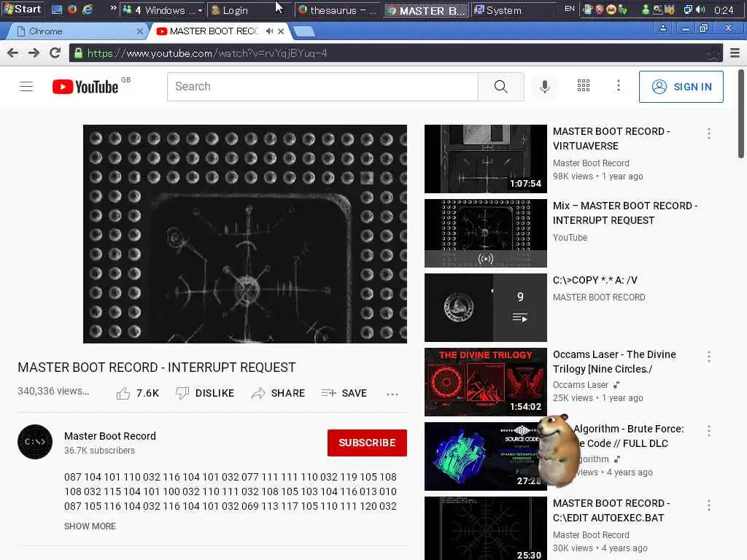This screenshot has height=560, width=747.
Task: Open a new browser tab
Action: click(x=304, y=31)
